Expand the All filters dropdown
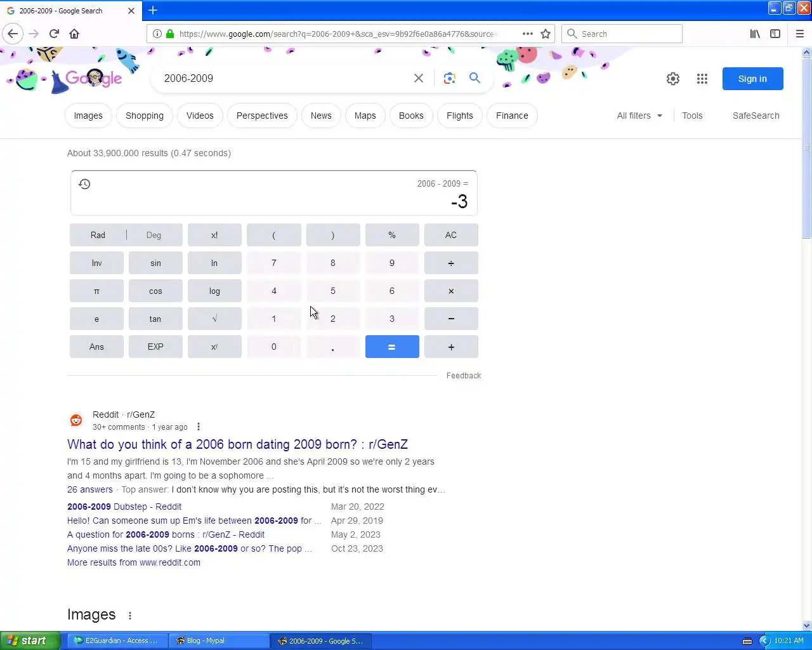Image resolution: width=812 pixels, height=650 pixels. pos(639,116)
